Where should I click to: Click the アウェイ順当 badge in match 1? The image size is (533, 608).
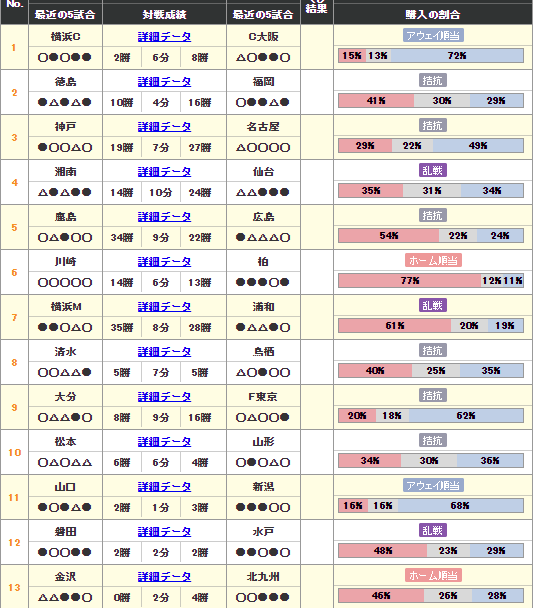[433, 35]
